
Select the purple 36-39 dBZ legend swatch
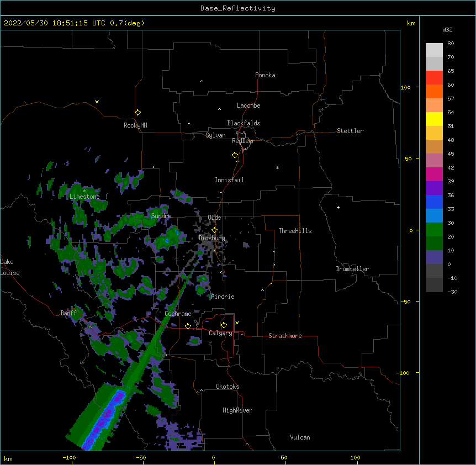tap(434, 188)
